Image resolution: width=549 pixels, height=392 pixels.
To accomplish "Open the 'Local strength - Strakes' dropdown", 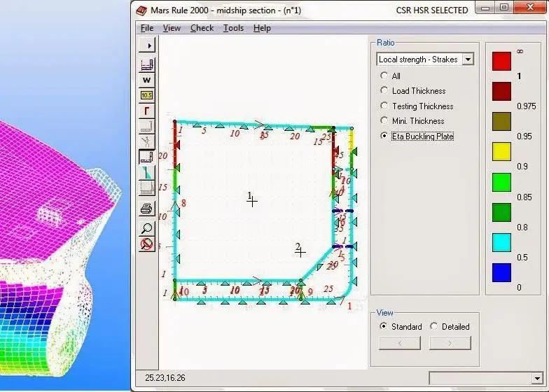I will tap(468, 59).
